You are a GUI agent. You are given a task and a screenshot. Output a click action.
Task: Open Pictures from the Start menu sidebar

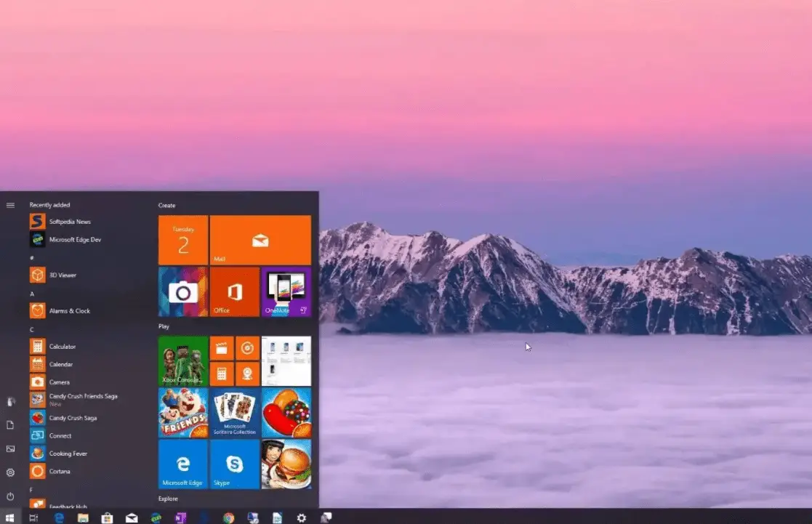(10, 449)
